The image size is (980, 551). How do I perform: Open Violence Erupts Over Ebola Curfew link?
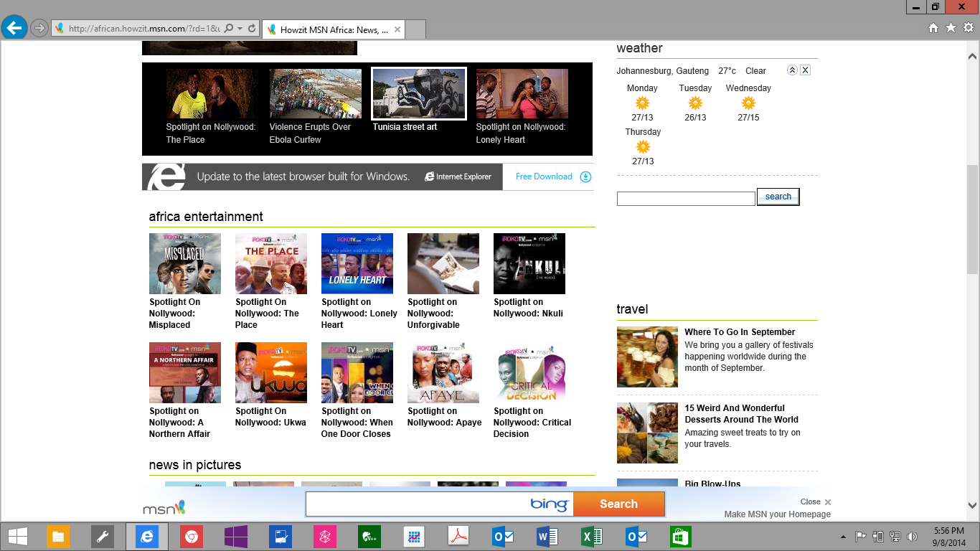[x=310, y=133]
